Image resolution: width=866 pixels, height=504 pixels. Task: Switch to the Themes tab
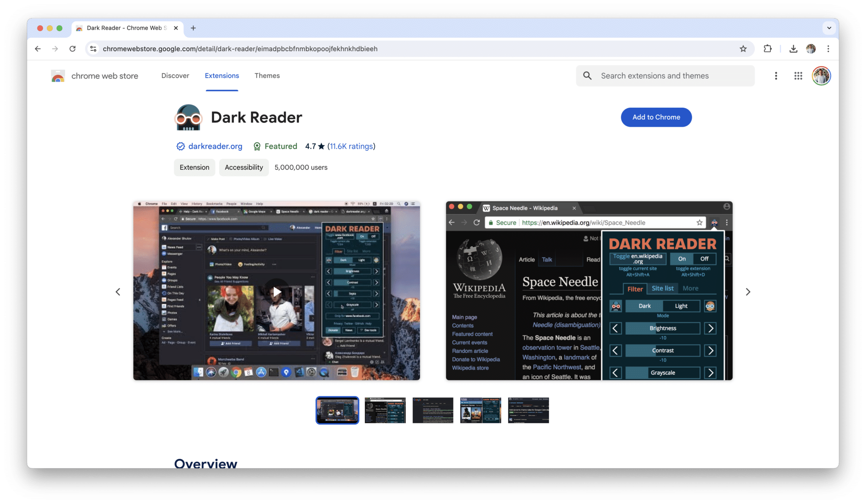point(267,76)
